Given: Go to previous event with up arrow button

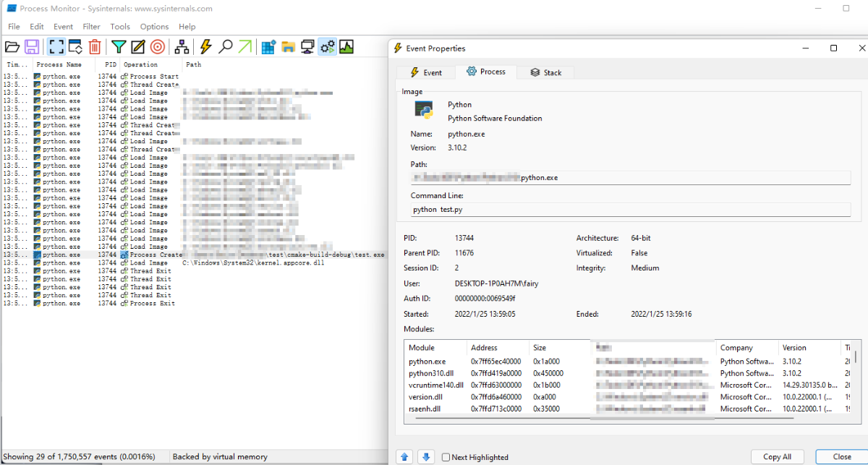Looking at the screenshot, I should [x=405, y=457].
